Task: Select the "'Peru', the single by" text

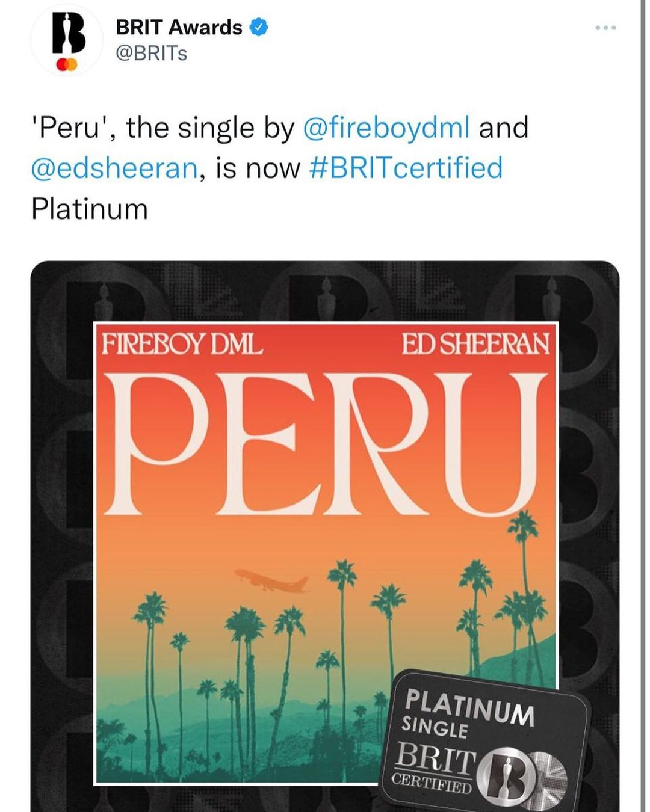Action: (x=162, y=128)
